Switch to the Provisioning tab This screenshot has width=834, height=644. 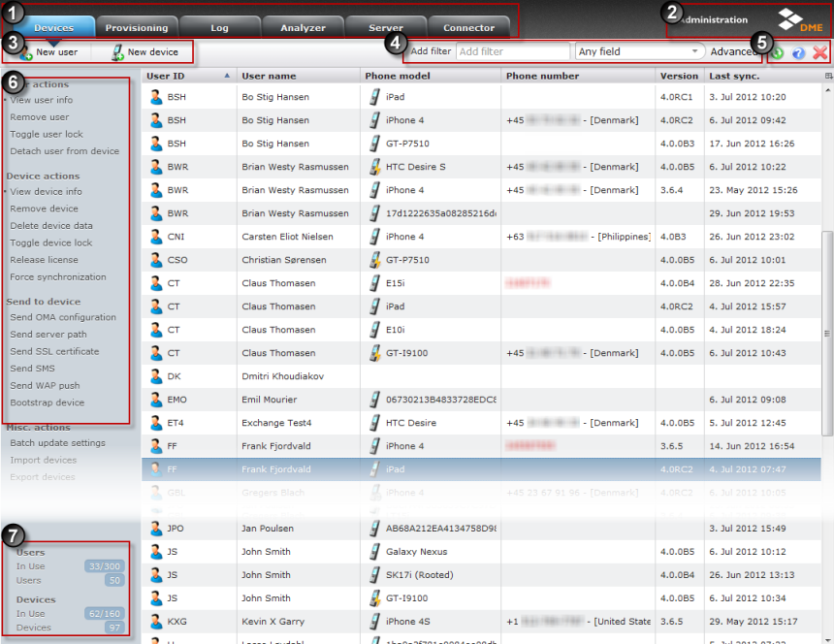[x=136, y=27]
